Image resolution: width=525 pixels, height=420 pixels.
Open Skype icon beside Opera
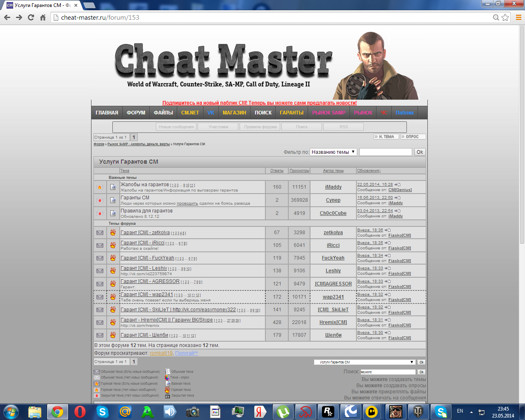[x=103, y=411]
